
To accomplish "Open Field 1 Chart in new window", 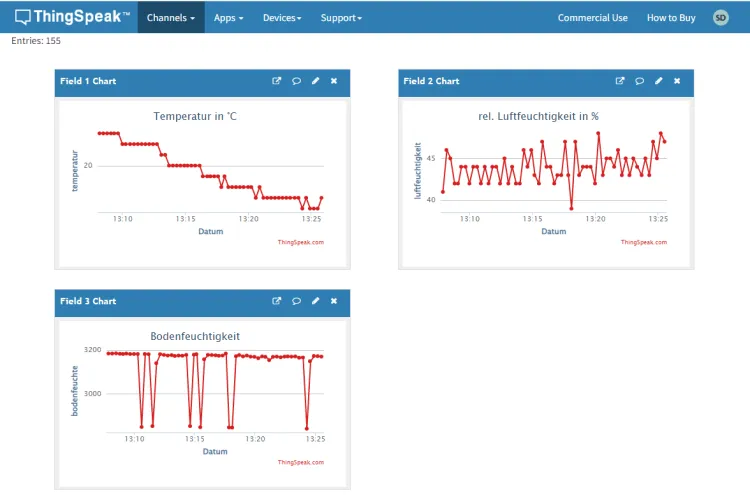I will (x=277, y=81).
